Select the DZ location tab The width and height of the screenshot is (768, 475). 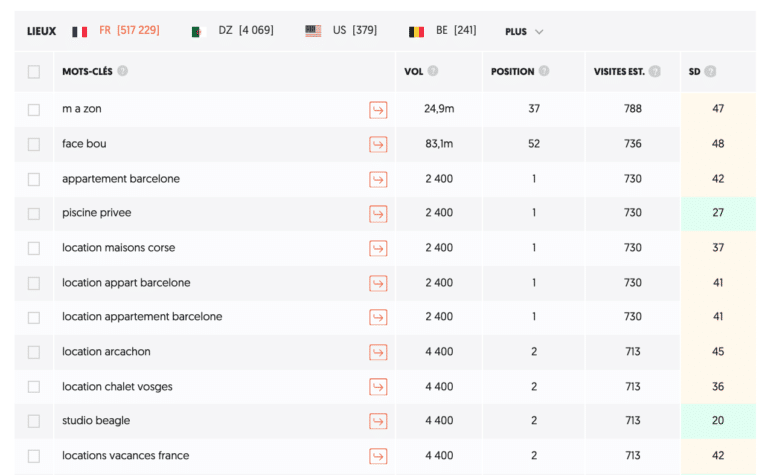pyautogui.click(x=233, y=31)
